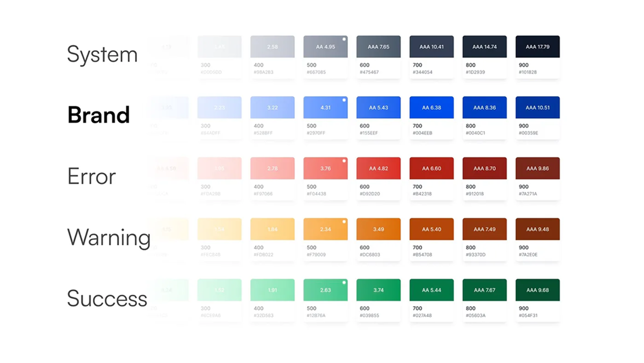Select the System 800 swatch AAA 14.74
The image size is (644, 363).
click(x=484, y=47)
